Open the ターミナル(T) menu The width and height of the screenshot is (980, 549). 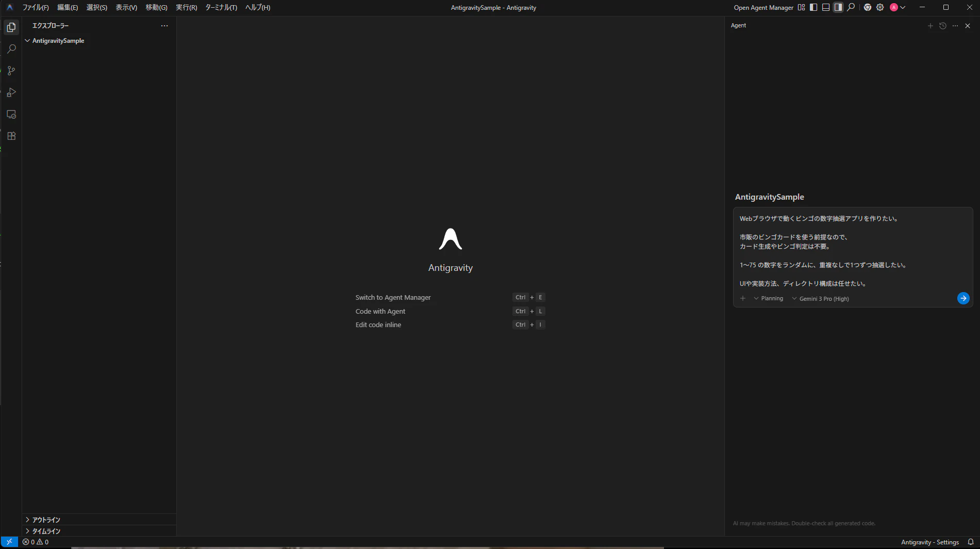221,7
